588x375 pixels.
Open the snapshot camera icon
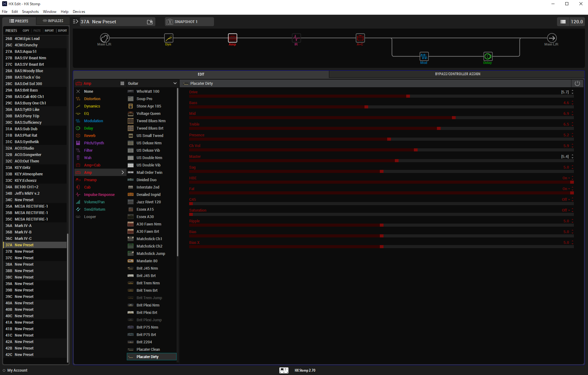(x=169, y=22)
